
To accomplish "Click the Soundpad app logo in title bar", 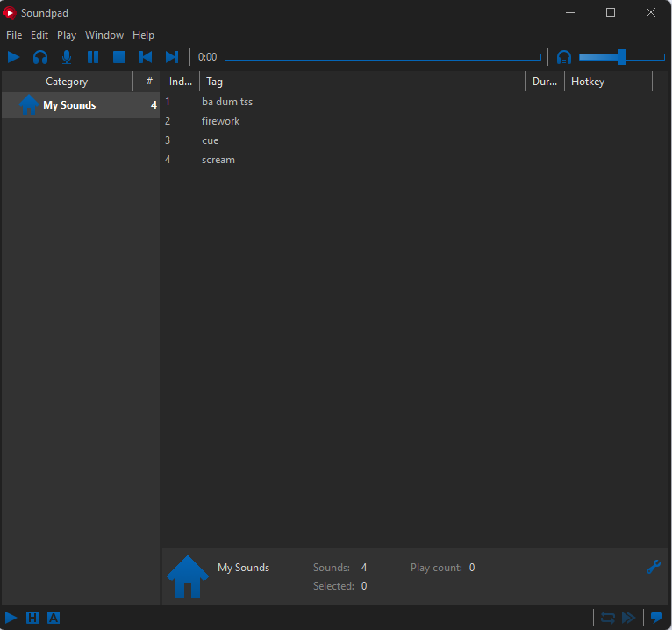I will [x=10, y=13].
